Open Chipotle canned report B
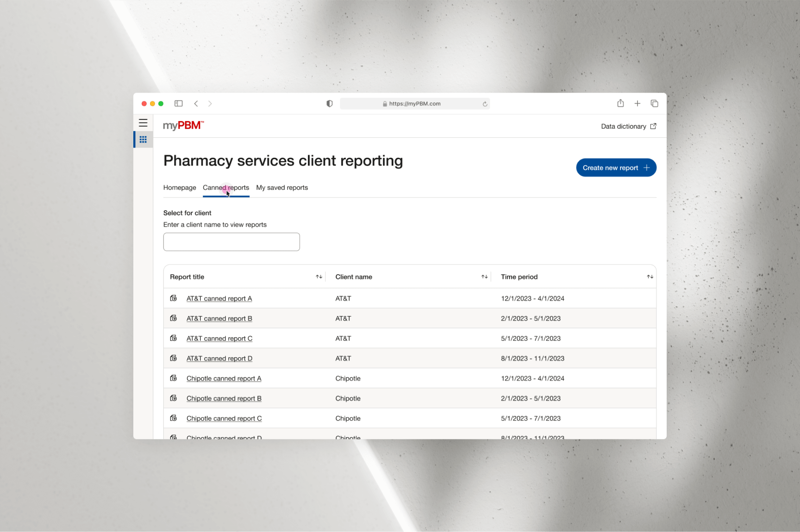 [x=224, y=398]
